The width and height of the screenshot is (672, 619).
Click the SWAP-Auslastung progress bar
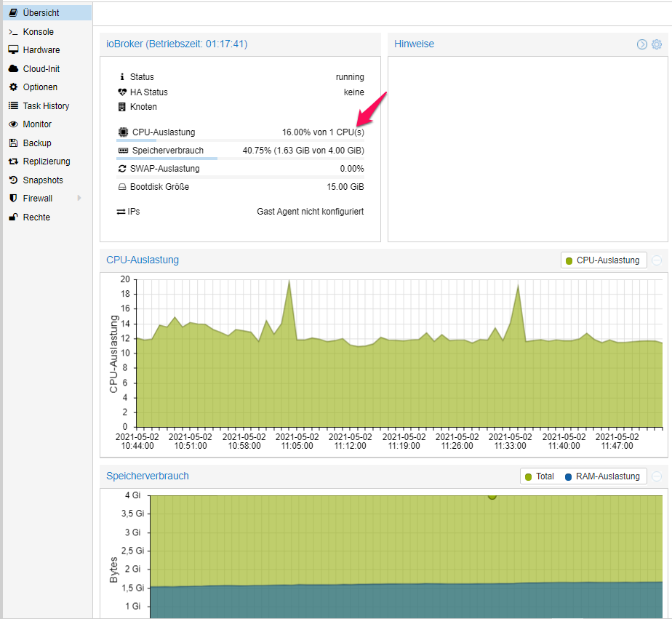pyautogui.click(x=241, y=177)
